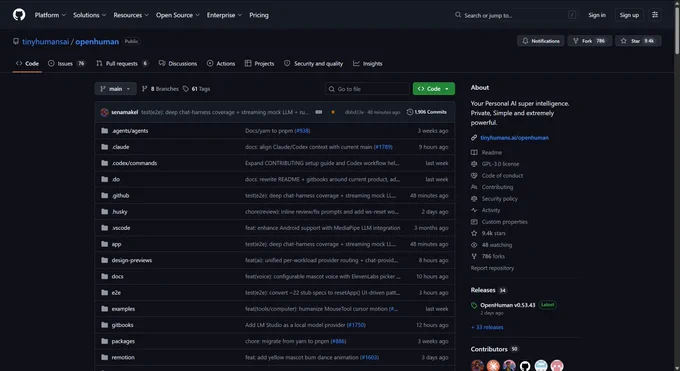Open pull request #1789 link
Screen dimensions: 680x371
pos(383,147)
